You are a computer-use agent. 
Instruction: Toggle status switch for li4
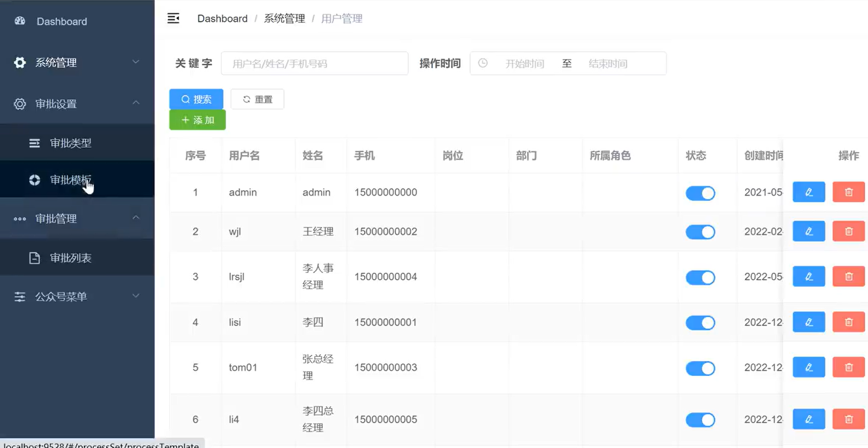tap(700, 420)
